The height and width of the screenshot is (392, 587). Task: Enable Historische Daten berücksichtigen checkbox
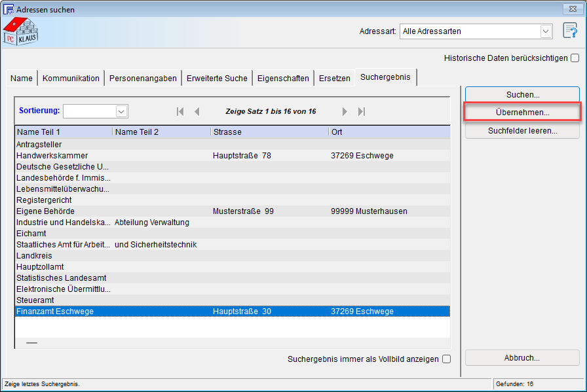click(575, 58)
